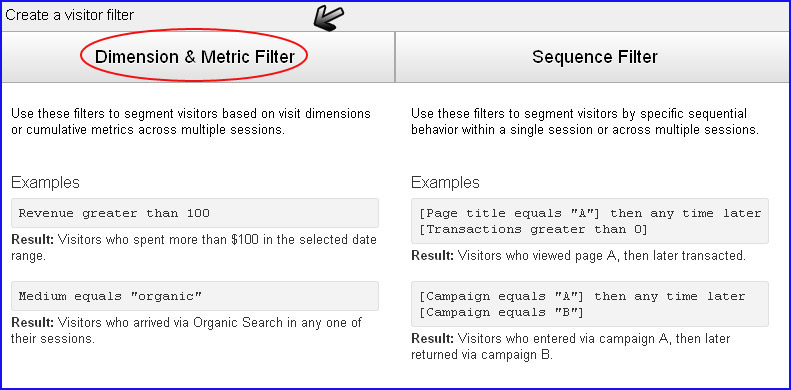Click the result about visitors who viewed page A
Viewport: 791px width, 390px height.
coord(578,256)
